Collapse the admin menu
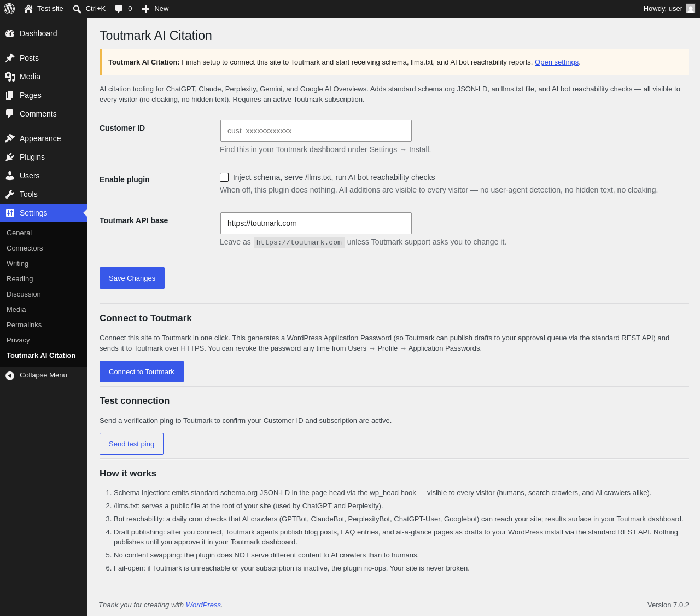The image size is (700, 616). [x=44, y=375]
